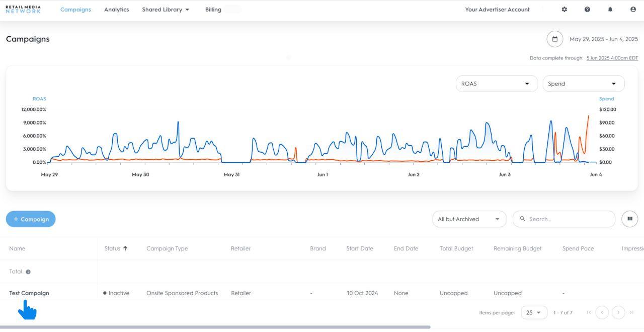Expand the Spend metric dropdown
Image resolution: width=644 pixels, height=332 pixels.
click(x=584, y=84)
